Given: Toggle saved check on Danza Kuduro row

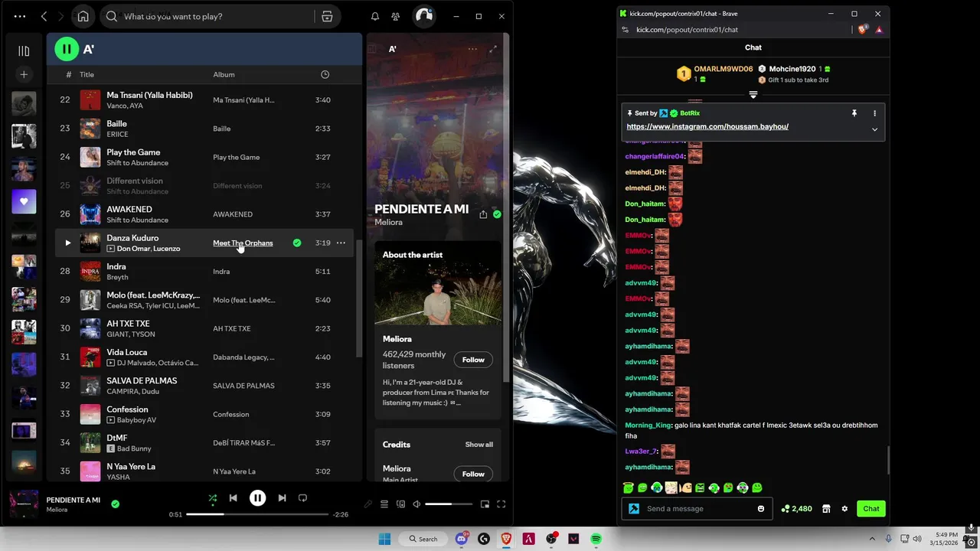Looking at the screenshot, I should [297, 243].
